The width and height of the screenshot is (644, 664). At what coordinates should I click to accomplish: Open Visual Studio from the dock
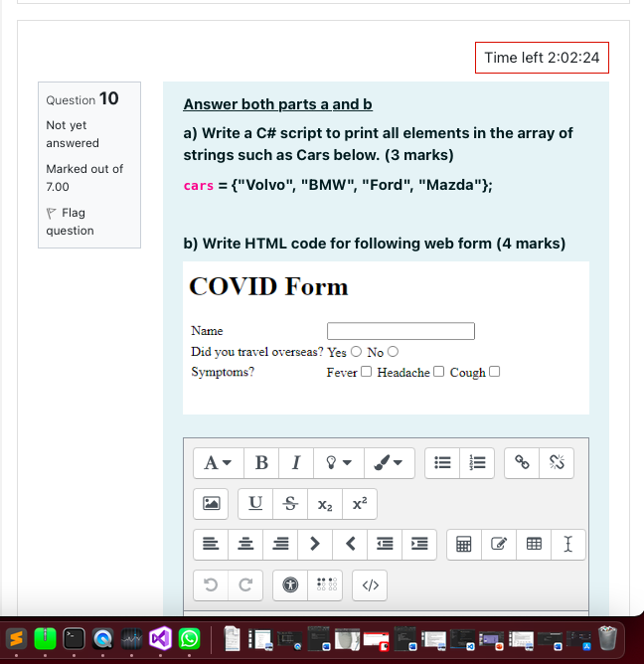pyautogui.click(x=160, y=638)
